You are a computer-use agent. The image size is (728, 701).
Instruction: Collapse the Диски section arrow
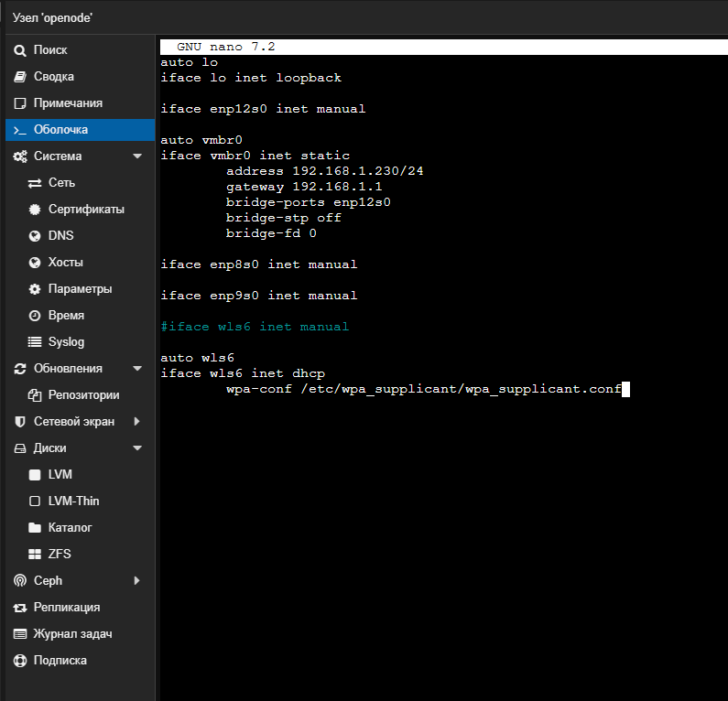point(137,448)
